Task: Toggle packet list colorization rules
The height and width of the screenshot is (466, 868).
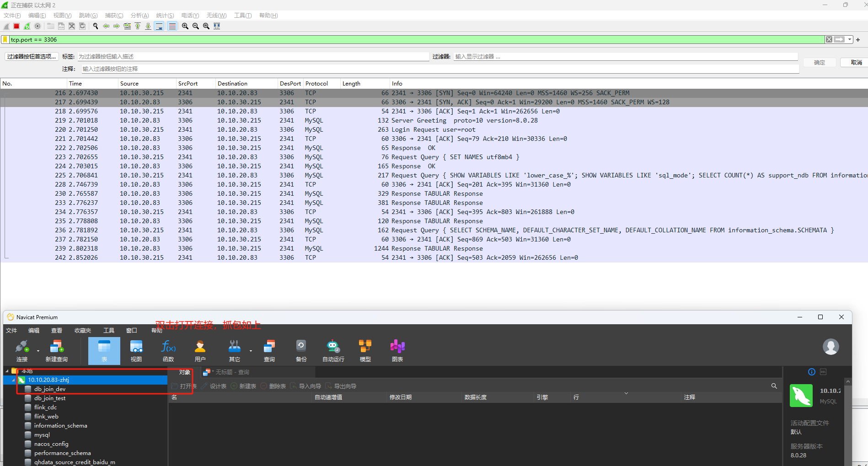Action: point(172,26)
